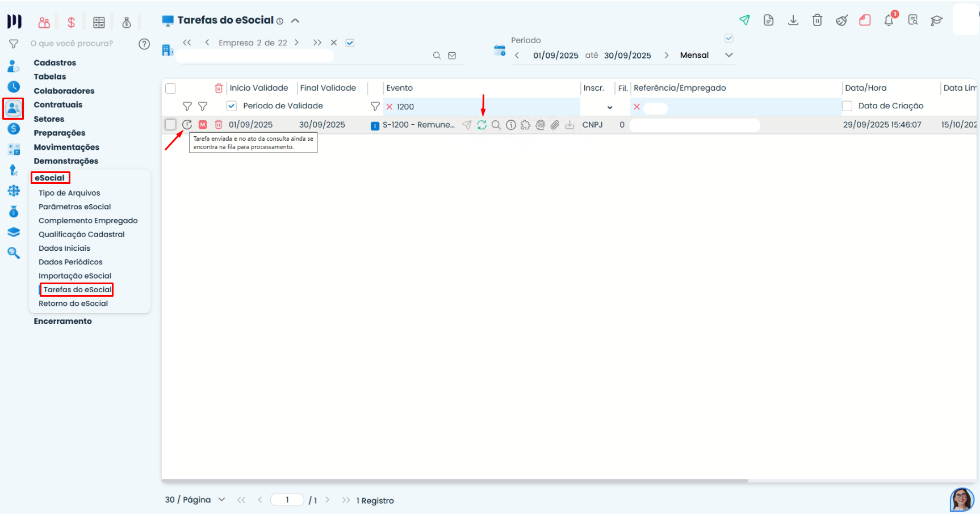The width and height of the screenshot is (980, 514).
Task: Expand the 30 / Página size dropdown
Action: (x=221, y=500)
